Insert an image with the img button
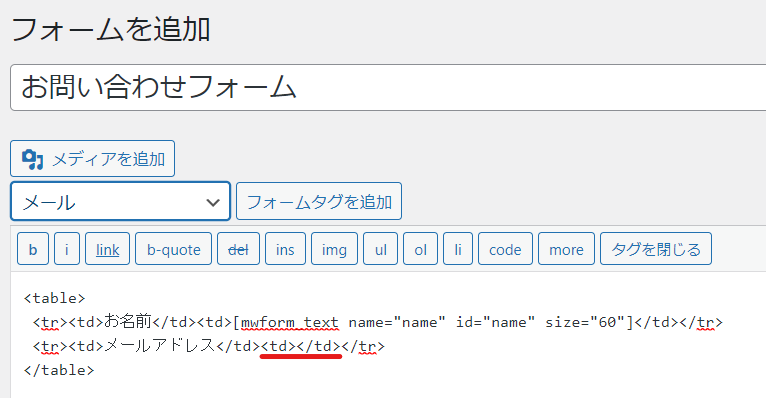This screenshot has width=766, height=398. coord(334,249)
